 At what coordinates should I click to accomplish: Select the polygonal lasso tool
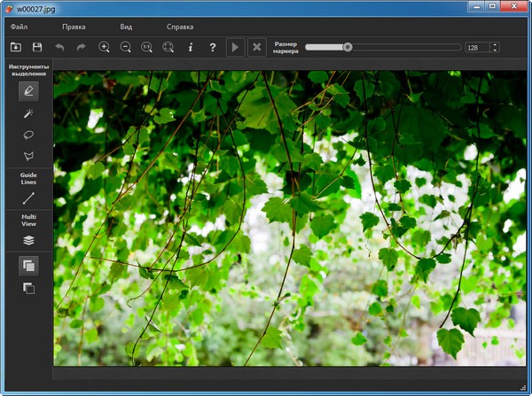pyautogui.click(x=28, y=156)
